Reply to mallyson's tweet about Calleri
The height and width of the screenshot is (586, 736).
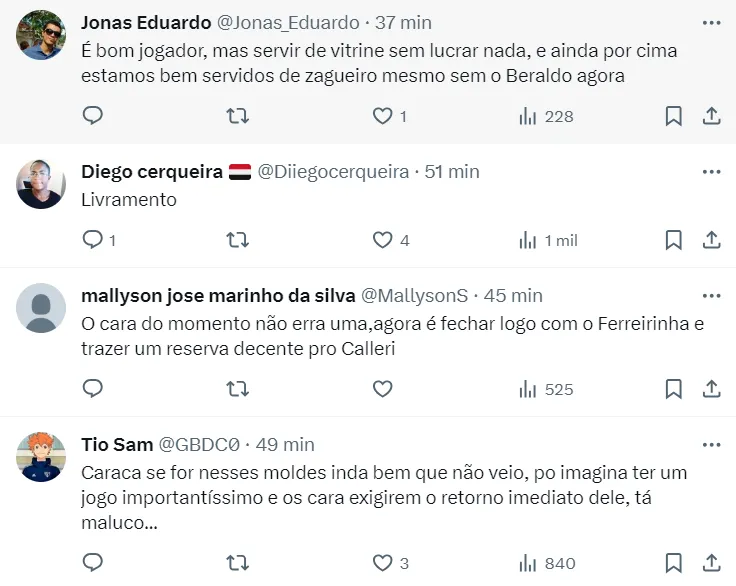tap(93, 389)
